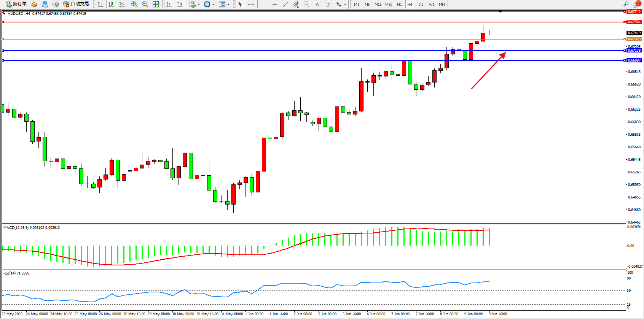Open the indicators list dropdown arrow
644x319 pixels.
pos(199,5)
